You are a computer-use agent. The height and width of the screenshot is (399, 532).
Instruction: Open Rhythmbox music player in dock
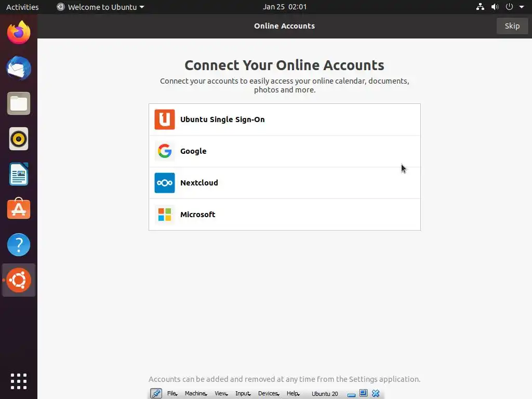19,139
